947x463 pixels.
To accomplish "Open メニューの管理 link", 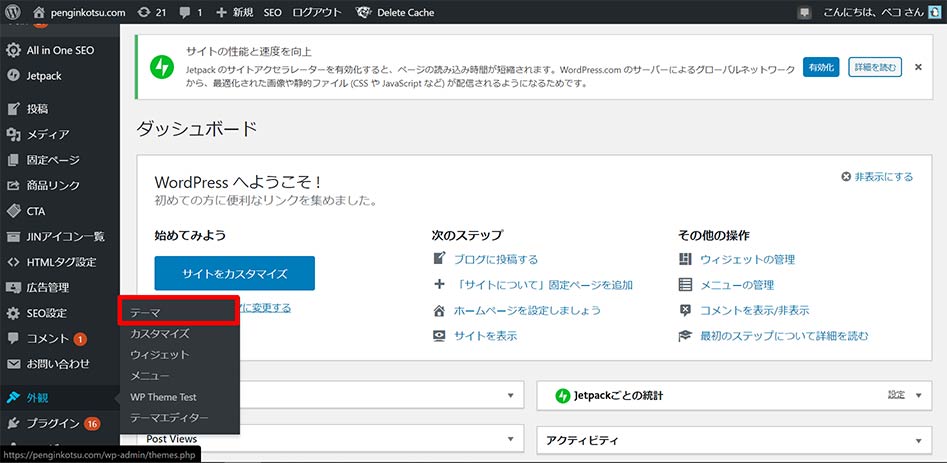I will coord(737,285).
